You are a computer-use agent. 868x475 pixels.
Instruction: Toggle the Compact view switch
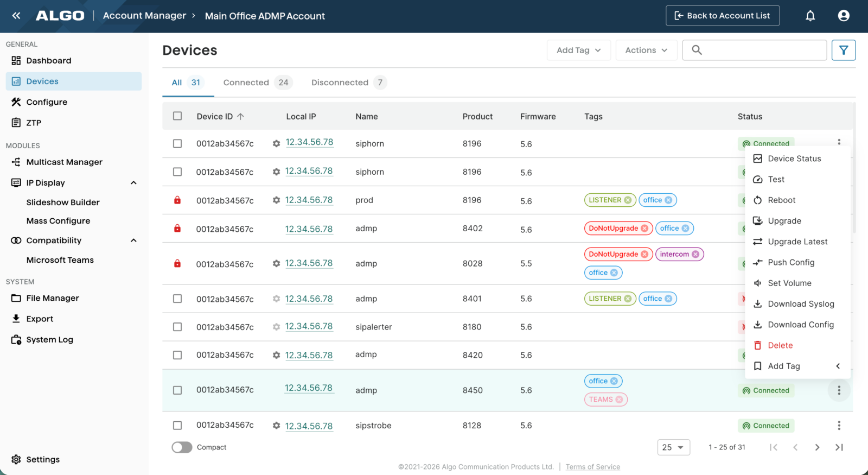coord(182,447)
